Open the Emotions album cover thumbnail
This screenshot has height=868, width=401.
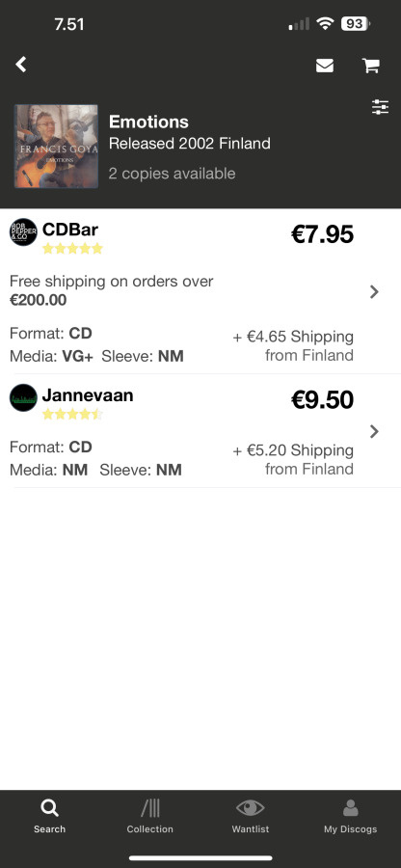click(56, 147)
